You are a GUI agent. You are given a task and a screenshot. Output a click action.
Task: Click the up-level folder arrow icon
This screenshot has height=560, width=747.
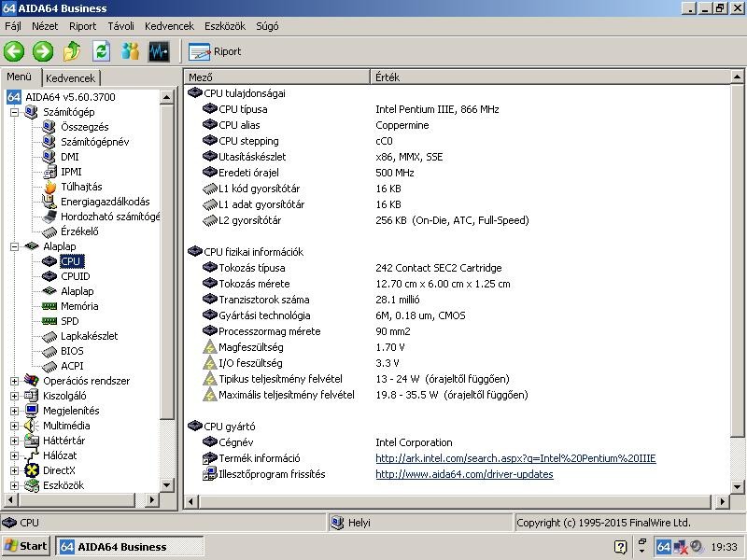click(72, 51)
